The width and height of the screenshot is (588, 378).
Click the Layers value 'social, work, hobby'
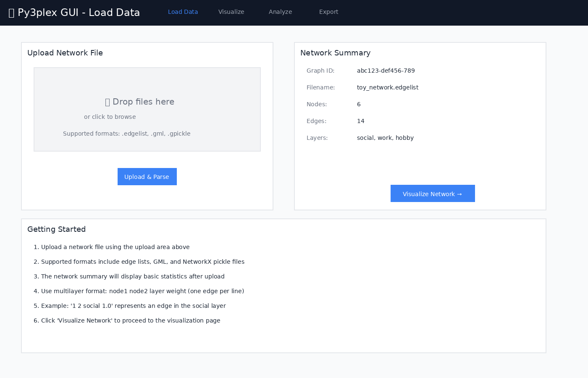[x=385, y=138]
